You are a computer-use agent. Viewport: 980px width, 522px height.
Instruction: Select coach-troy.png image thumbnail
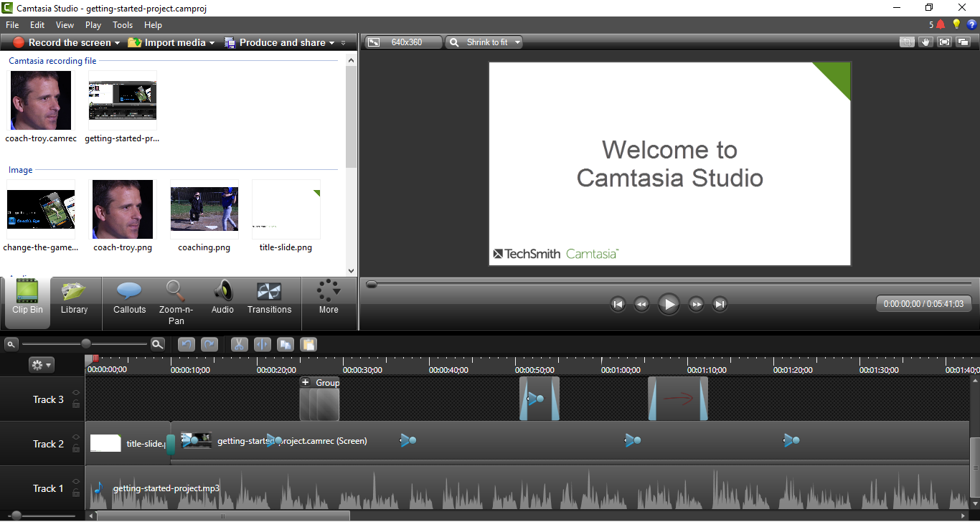coord(123,209)
